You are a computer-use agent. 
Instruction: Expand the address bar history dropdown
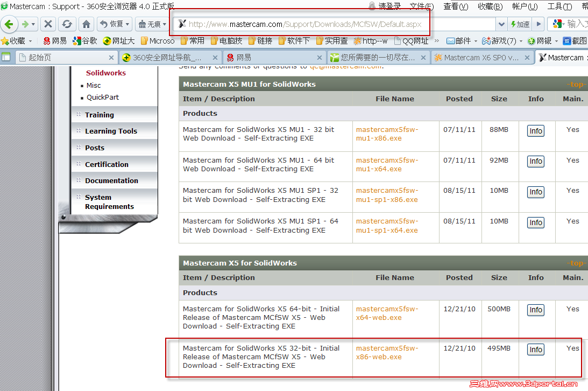[x=501, y=24]
